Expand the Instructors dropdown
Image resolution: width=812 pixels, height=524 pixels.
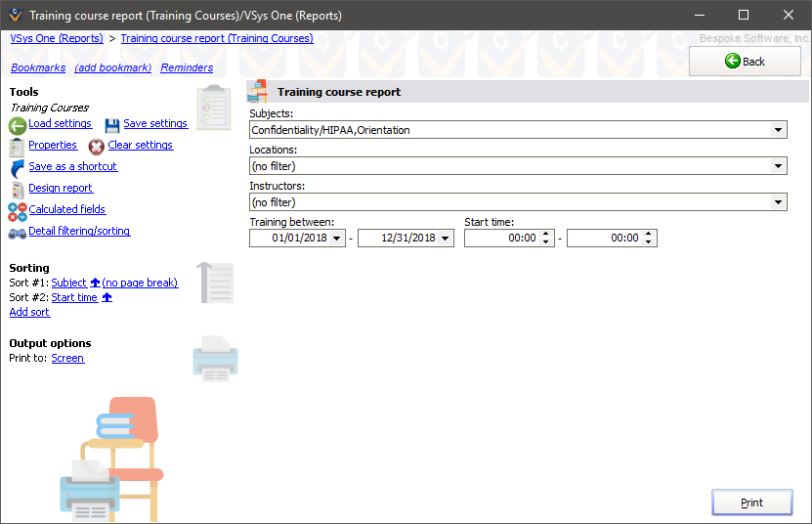778,202
